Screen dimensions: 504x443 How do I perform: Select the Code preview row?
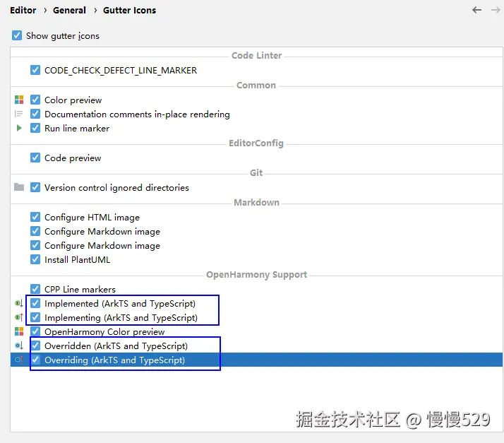click(256, 158)
